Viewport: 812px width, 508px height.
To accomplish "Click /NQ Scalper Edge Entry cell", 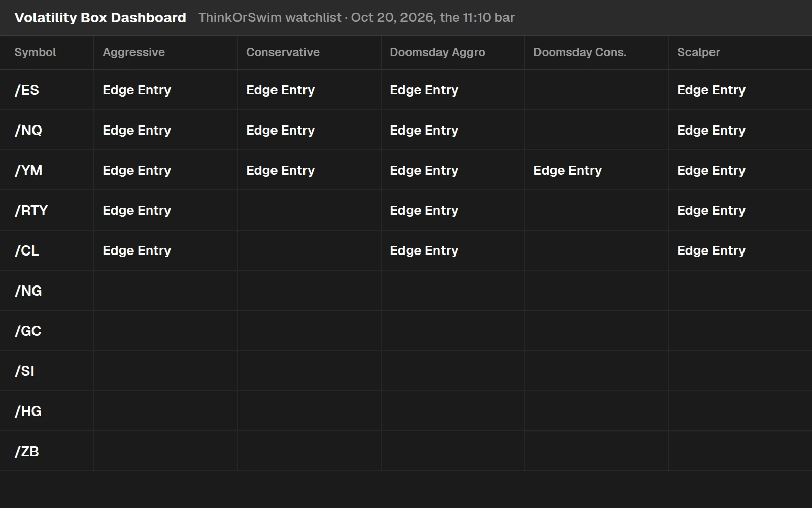I will point(740,130).
